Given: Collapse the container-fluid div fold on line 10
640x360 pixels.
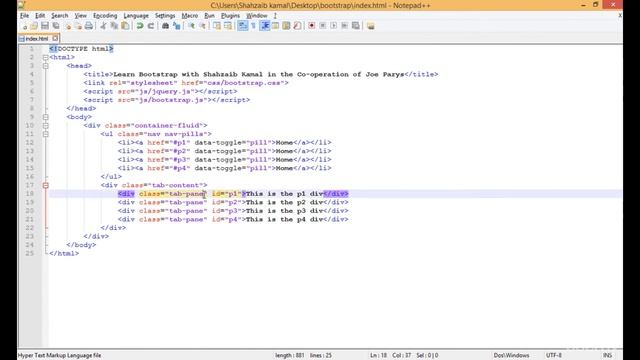Looking at the screenshot, I should [46, 126].
